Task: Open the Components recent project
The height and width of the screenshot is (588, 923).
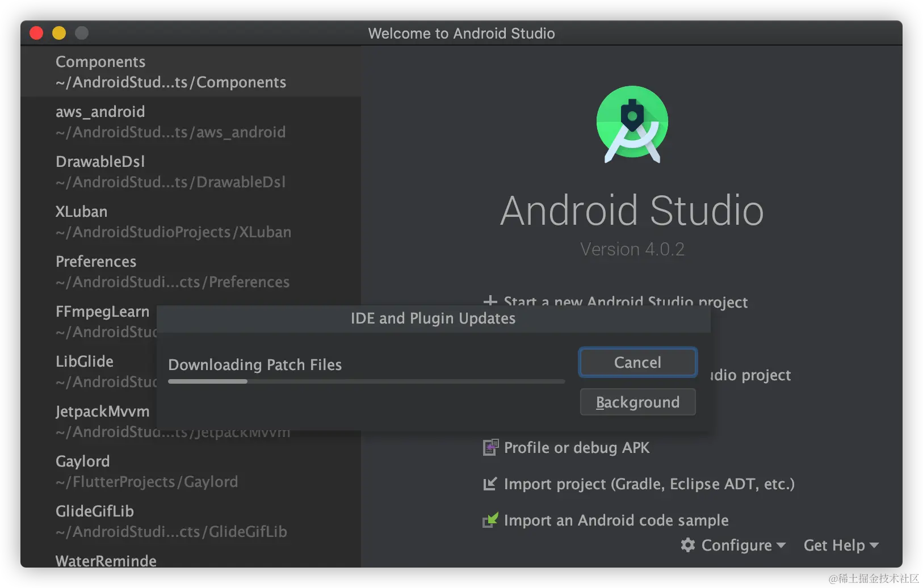Action: click(191, 72)
